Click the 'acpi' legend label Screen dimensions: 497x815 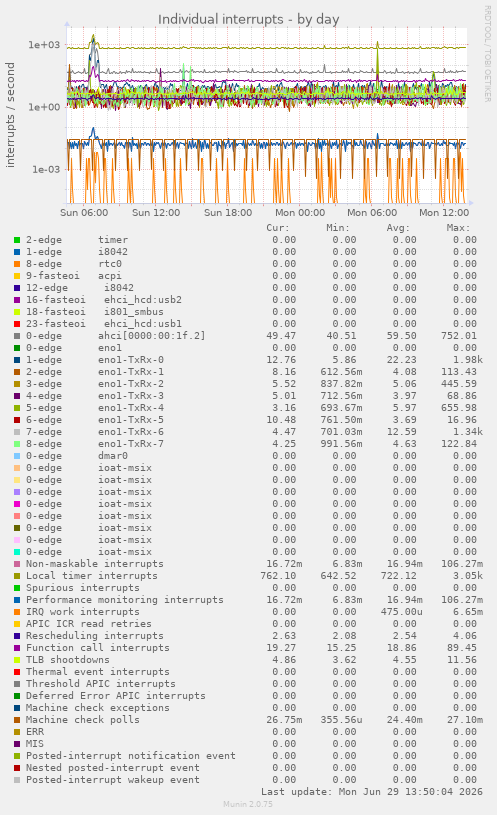(110, 276)
